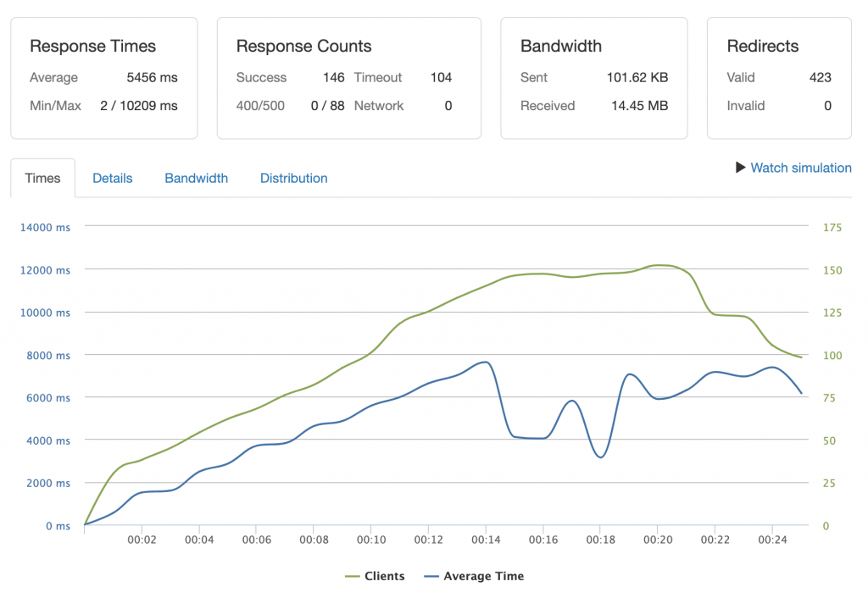Click the 00:18 time axis label
Screen dimensions: 868x598
pos(601,540)
